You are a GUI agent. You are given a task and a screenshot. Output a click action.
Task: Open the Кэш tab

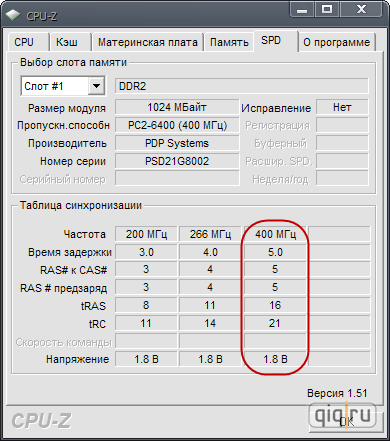click(70, 42)
